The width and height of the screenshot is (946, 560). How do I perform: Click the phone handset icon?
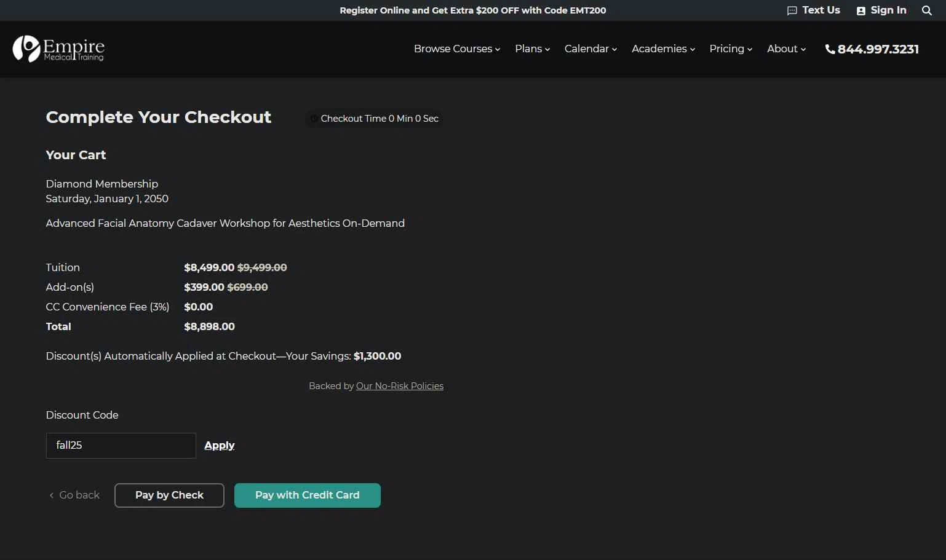tap(830, 49)
